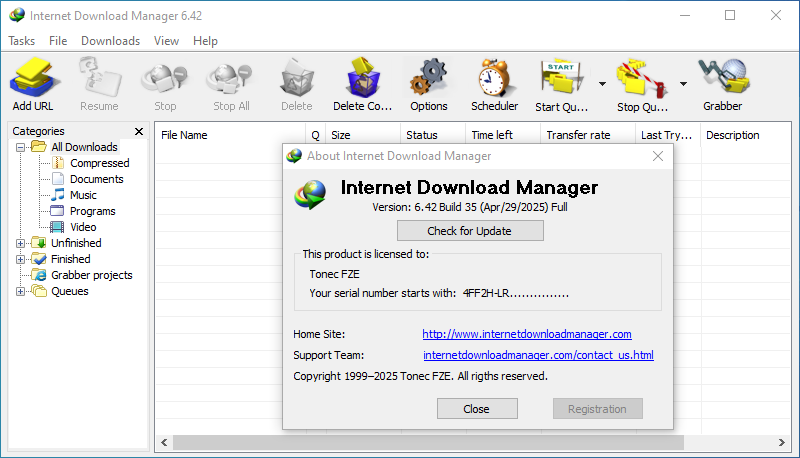Open the File menu
Screen dimensions: 800x458
point(58,41)
